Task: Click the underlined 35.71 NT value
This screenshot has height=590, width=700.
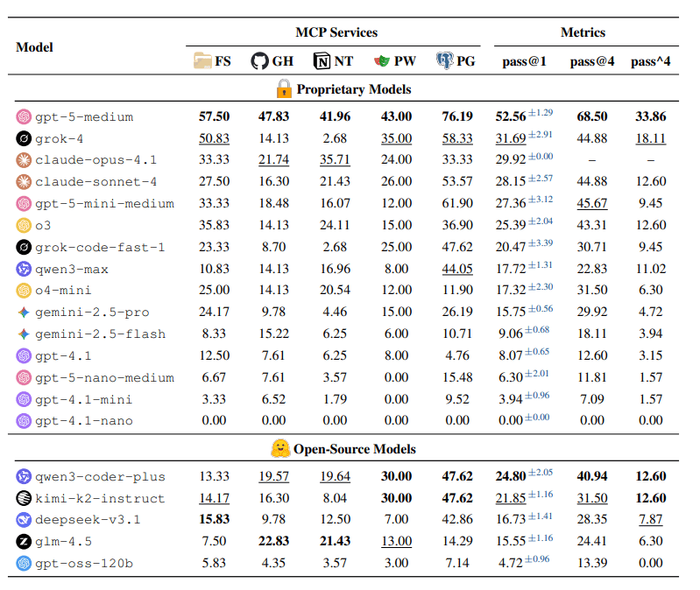Action: click(335, 159)
